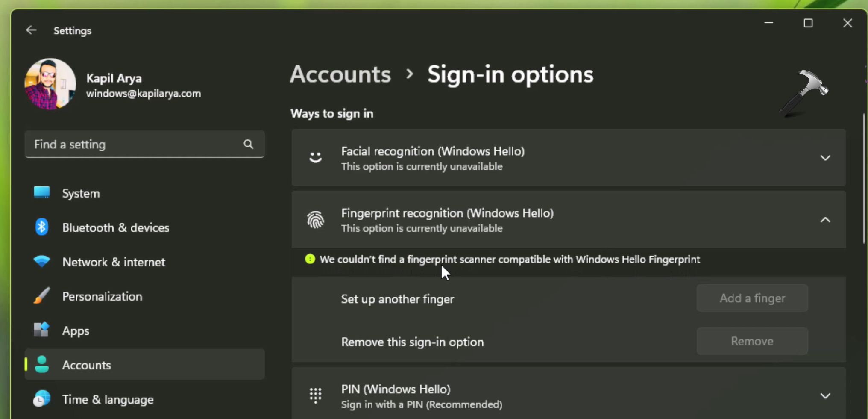
Task: Click the Sign in with a PIN (Recommended) text
Action: (x=422, y=404)
